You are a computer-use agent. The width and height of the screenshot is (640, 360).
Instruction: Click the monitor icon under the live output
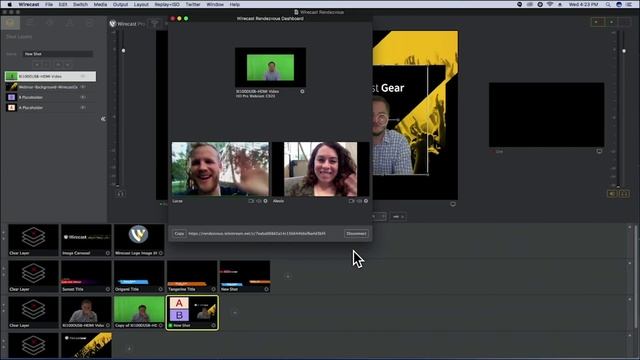[x=599, y=151]
